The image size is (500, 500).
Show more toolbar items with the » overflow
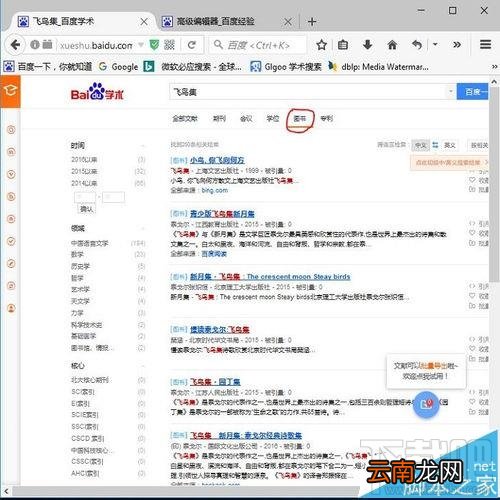(457, 45)
